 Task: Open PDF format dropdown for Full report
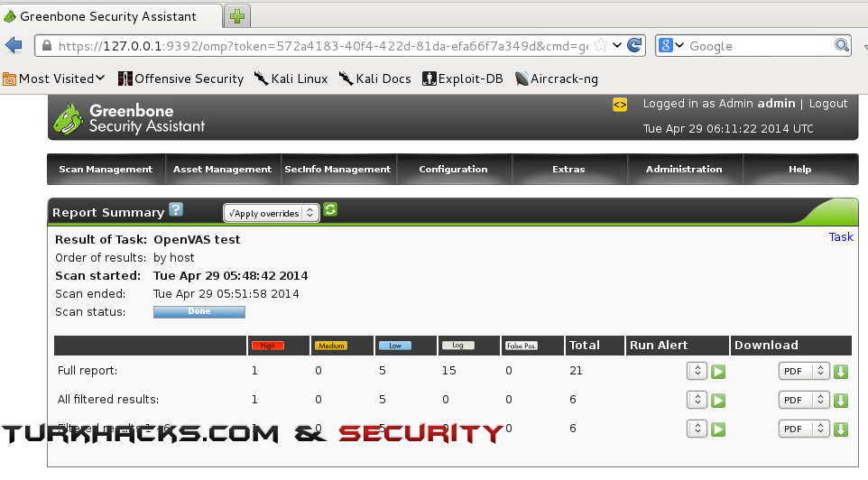[x=804, y=371]
